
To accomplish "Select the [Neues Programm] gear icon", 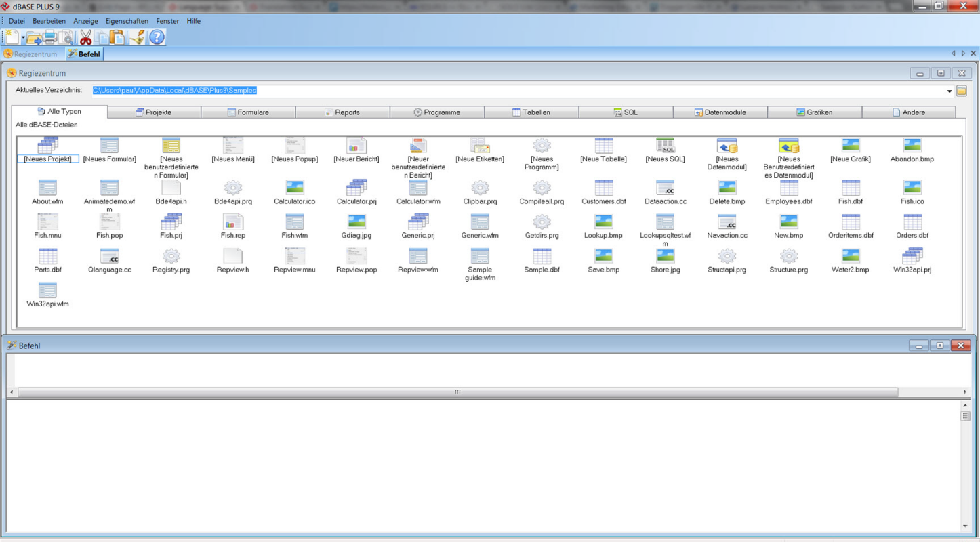I will [542, 145].
